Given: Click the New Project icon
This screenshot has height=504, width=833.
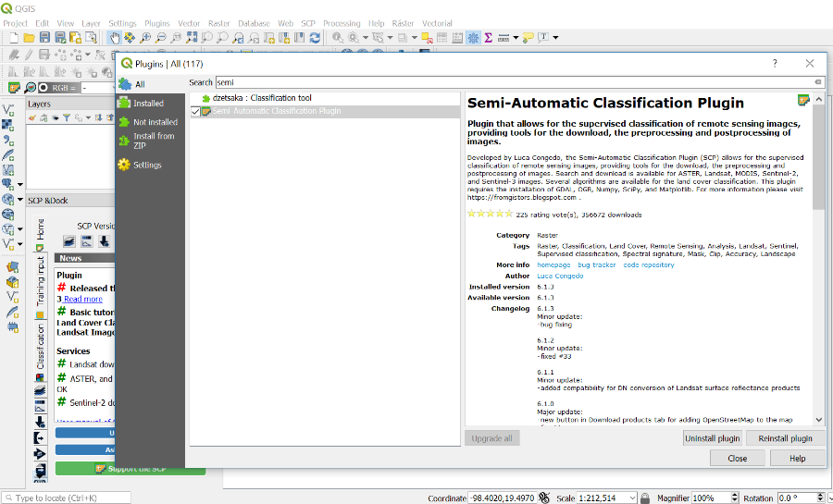Looking at the screenshot, I should (14, 37).
